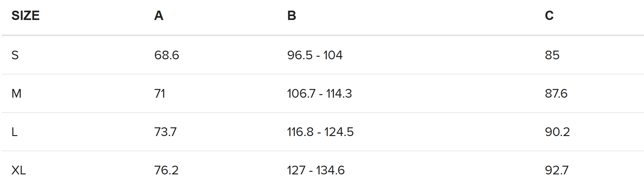This screenshot has width=644, height=186.
Task: Click the 85 value in column C
Action: [x=552, y=55]
